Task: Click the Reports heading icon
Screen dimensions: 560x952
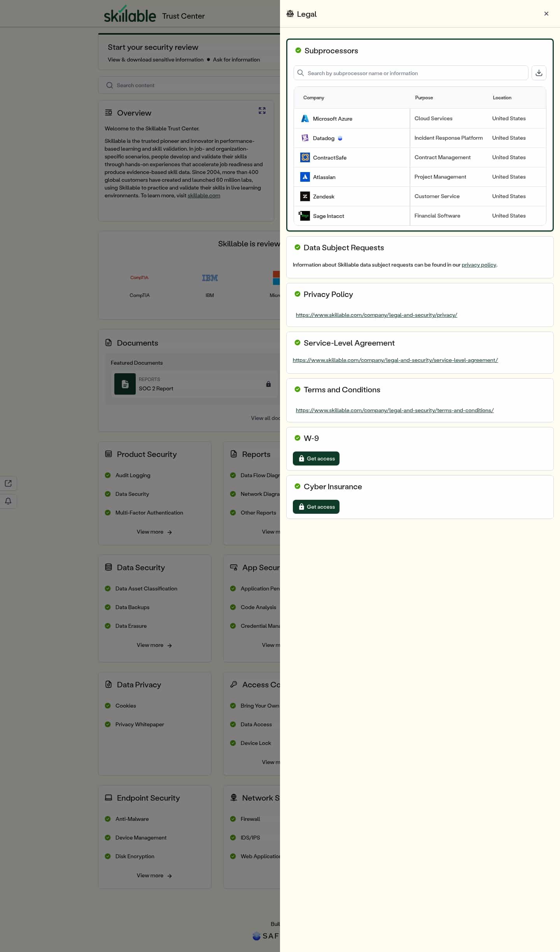Action: (x=234, y=454)
